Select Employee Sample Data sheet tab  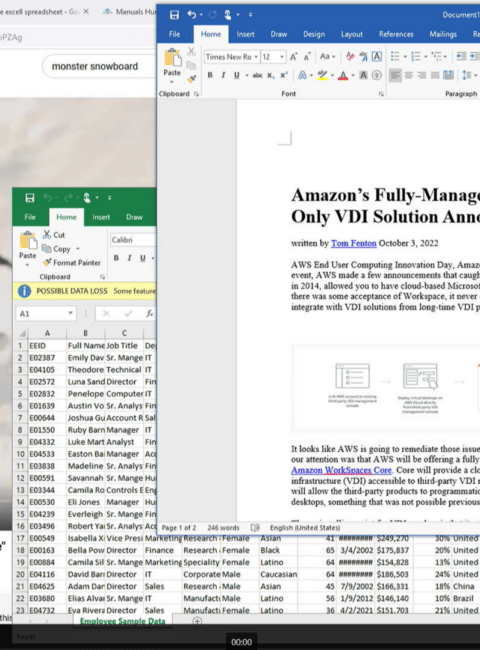[122, 621]
